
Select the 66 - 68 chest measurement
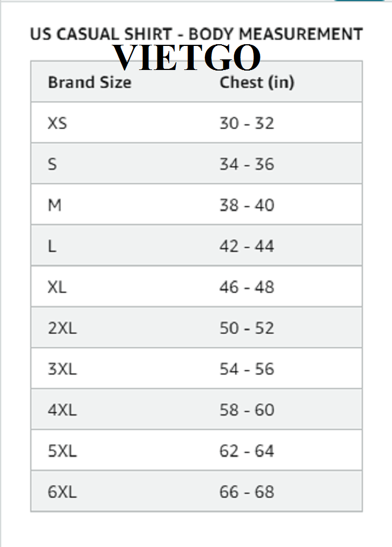pos(246,492)
